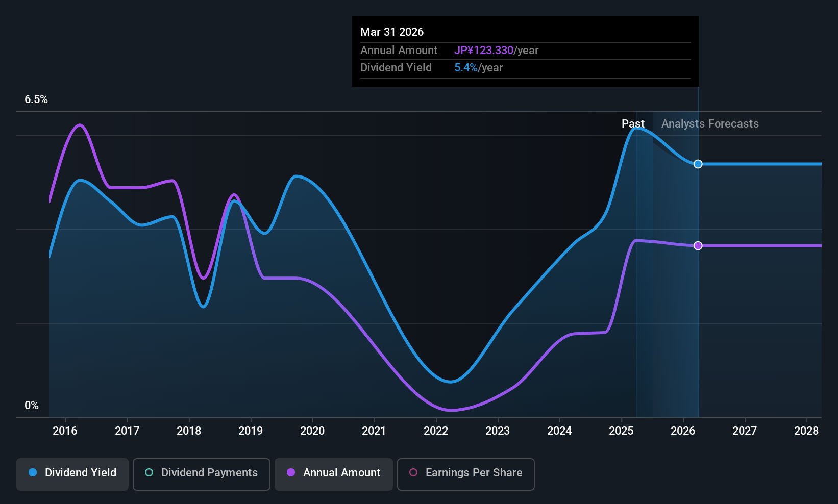Image resolution: width=838 pixels, height=504 pixels.
Task: Click the 2024 x-axis label
Action: pyautogui.click(x=559, y=431)
